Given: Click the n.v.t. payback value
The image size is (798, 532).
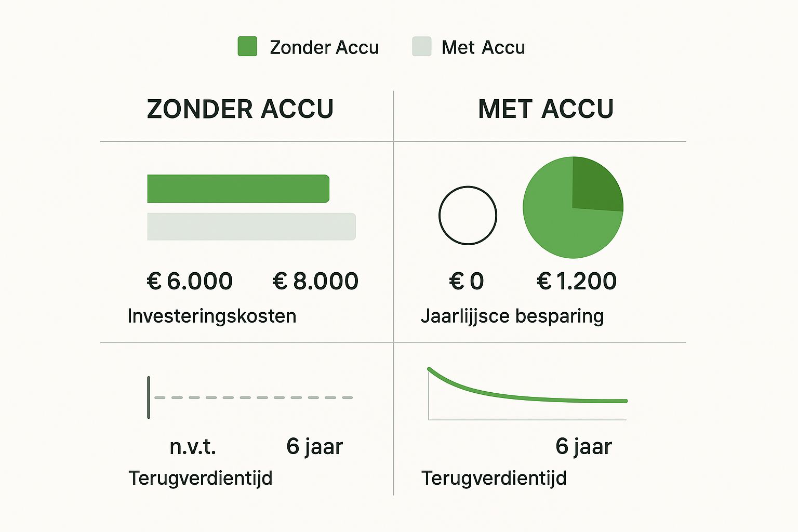Looking at the screenshot, I should pos(193,446).
